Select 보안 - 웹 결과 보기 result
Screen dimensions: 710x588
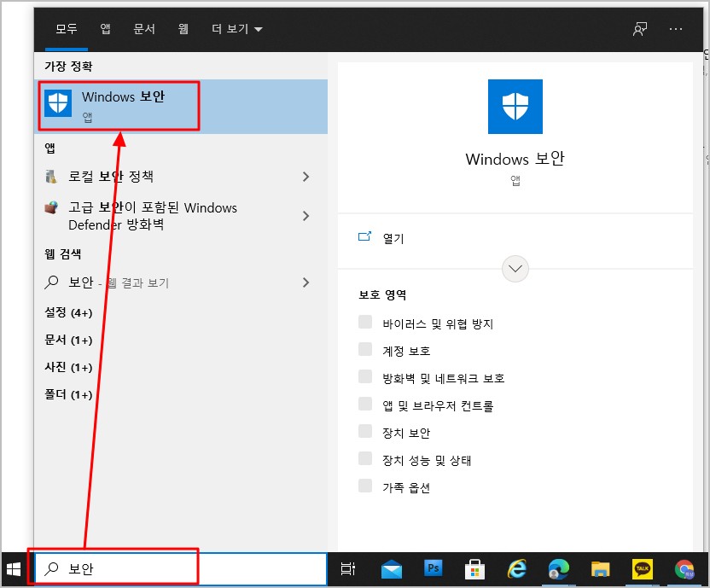point(181,282)
